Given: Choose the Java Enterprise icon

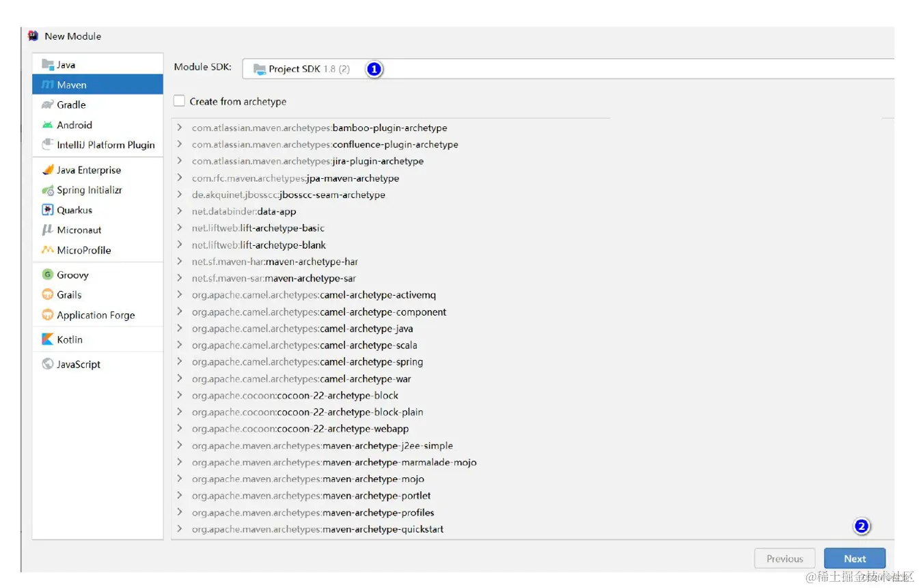Looking at the screenshot, I should (48, 170).
